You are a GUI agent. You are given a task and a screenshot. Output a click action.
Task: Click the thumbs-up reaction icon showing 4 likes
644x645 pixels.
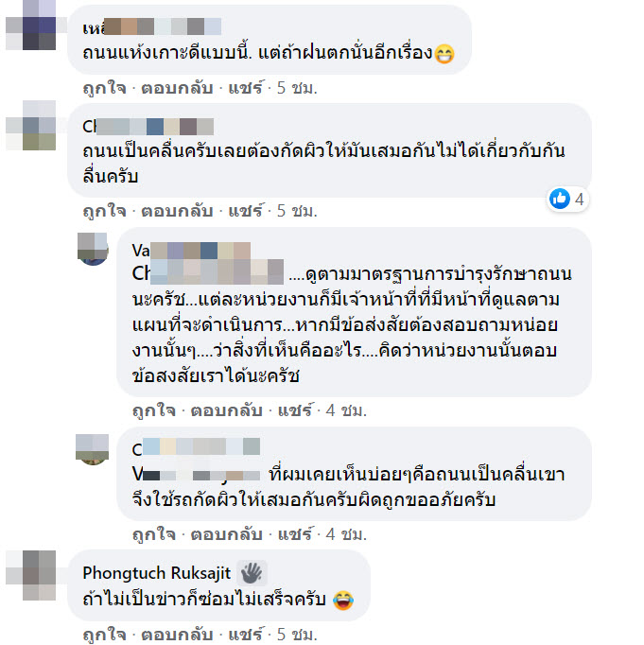click(560, 200)
